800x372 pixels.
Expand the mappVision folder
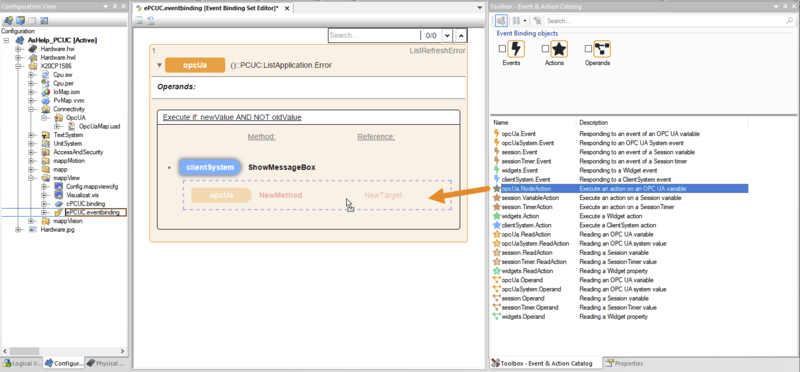(x=32, y=221)
